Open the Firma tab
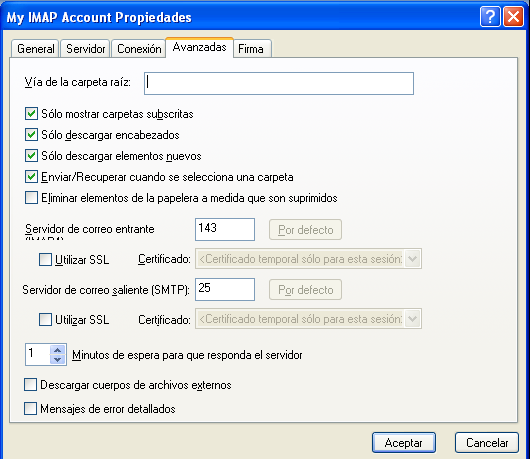Screen dimensions: 530x459 [251, 49]
